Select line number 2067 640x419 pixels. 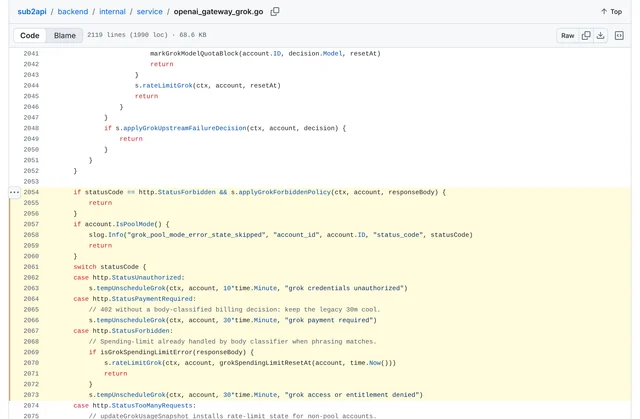[31, 331]
